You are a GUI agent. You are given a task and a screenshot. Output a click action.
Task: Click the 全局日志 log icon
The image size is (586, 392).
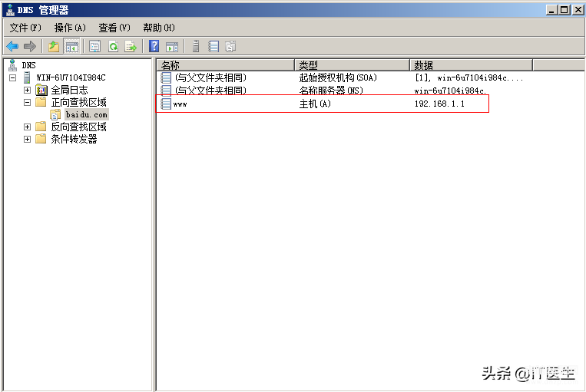tap(41, 90)
